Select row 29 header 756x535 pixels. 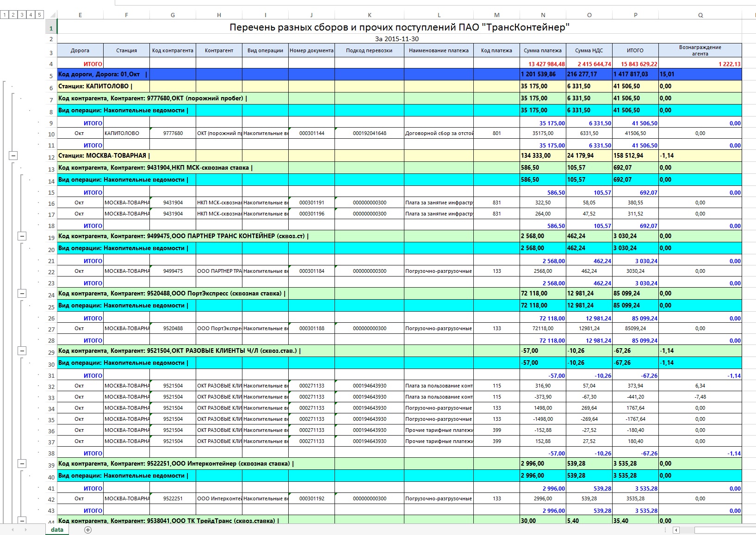pos(51,351)
